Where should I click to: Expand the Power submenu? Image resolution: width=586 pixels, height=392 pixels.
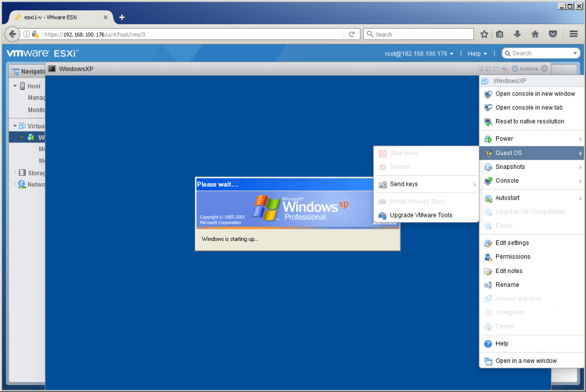(x=532, y=138)
